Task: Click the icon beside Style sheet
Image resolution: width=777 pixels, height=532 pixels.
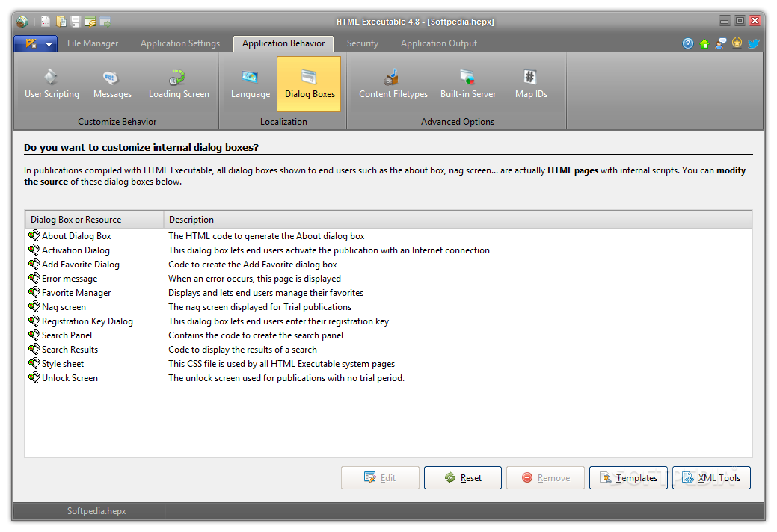Action: click(x=34, y=363)
